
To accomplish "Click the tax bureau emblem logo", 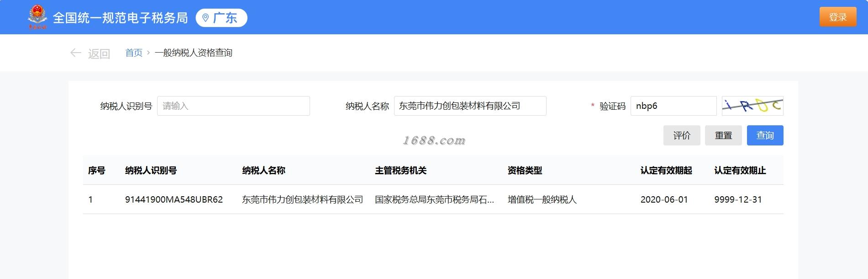I will tap(37, 17).
